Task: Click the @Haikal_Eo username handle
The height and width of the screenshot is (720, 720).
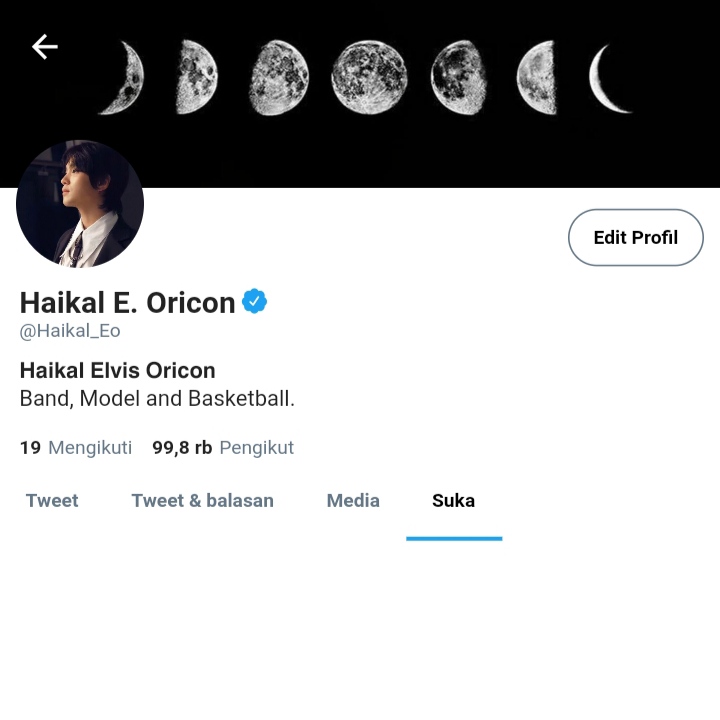Action: pos(70,331)
